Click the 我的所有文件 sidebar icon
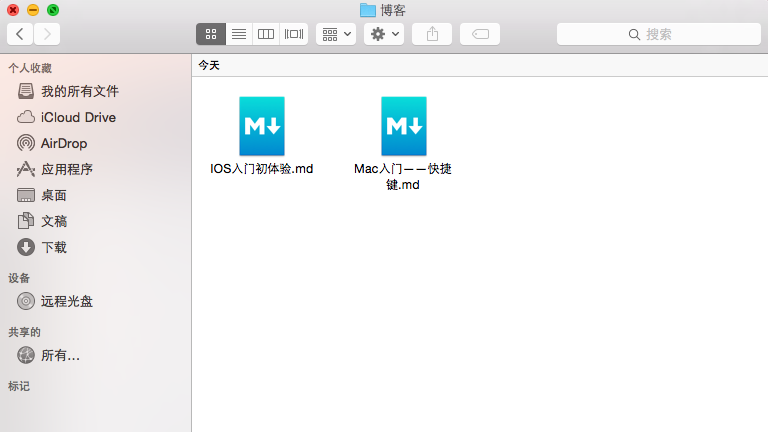 click(x=26, y=91)
